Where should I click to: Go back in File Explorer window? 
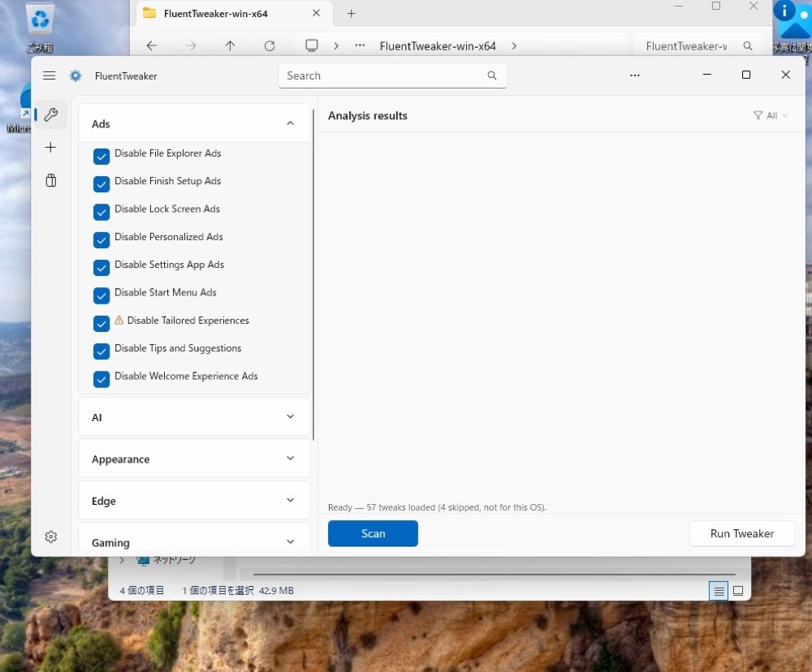click(152, 46)
